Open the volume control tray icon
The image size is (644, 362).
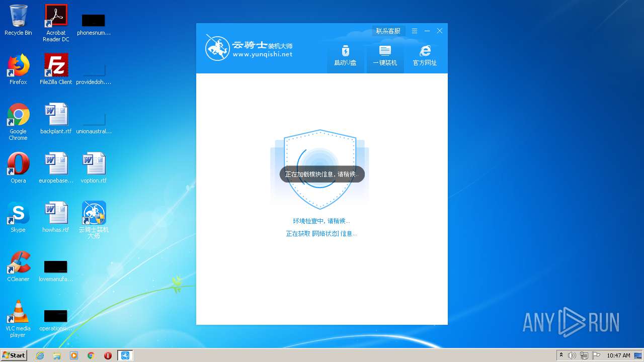click(572, 355)
